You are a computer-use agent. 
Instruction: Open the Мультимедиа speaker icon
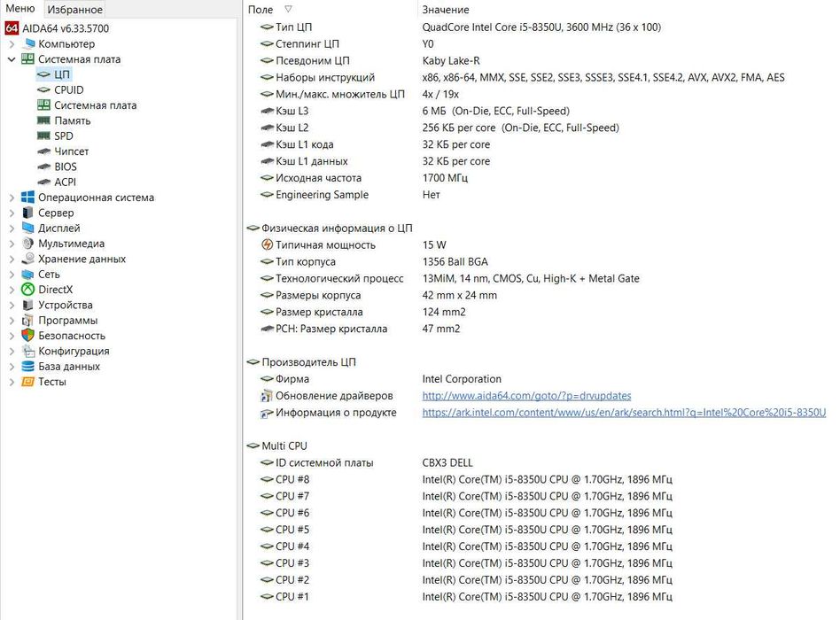(27, 243)
